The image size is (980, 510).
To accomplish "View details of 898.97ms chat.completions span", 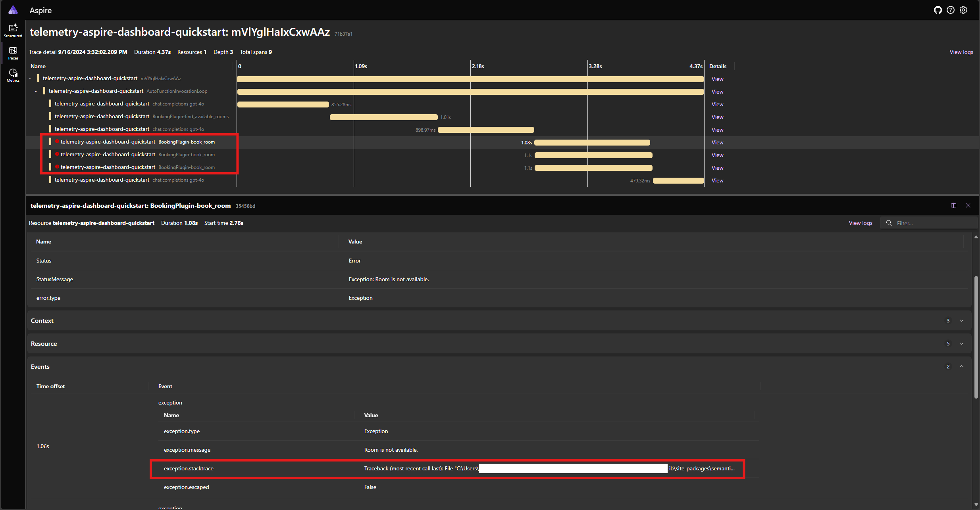I will pyautogui.click(x=717, y=130).
